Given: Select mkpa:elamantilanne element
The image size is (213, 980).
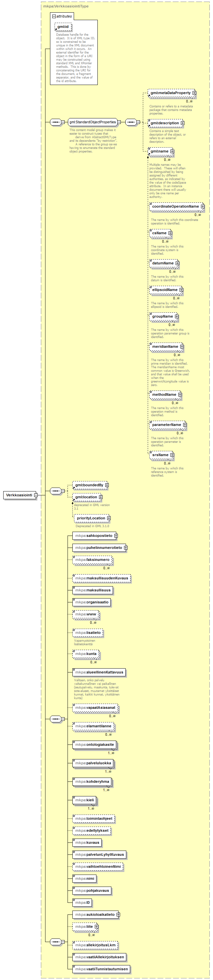Looking at the screenshot, I should 94,726.
